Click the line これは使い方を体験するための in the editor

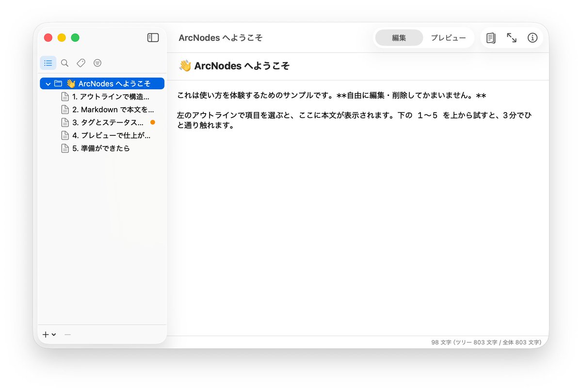(x=332, y=95)
